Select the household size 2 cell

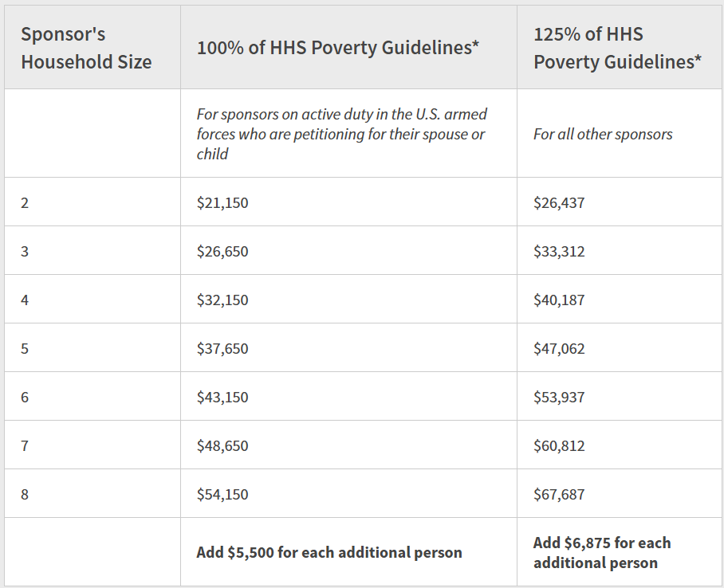(x=25, y=202)
